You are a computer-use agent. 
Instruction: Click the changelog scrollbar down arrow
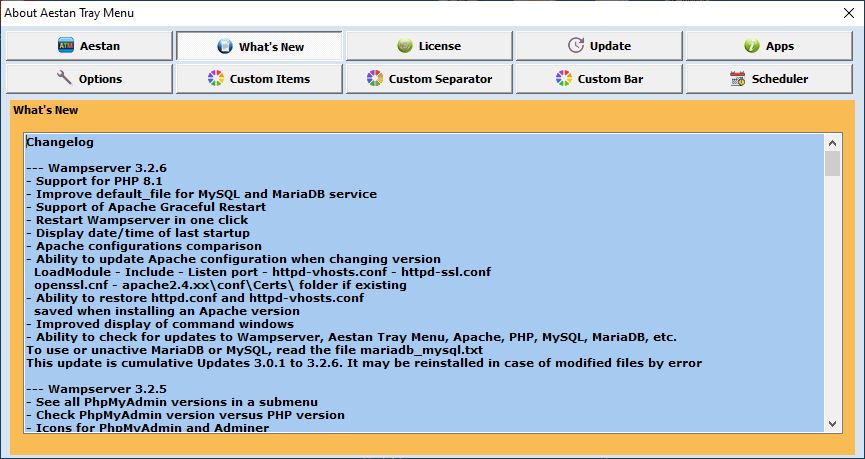832,424
